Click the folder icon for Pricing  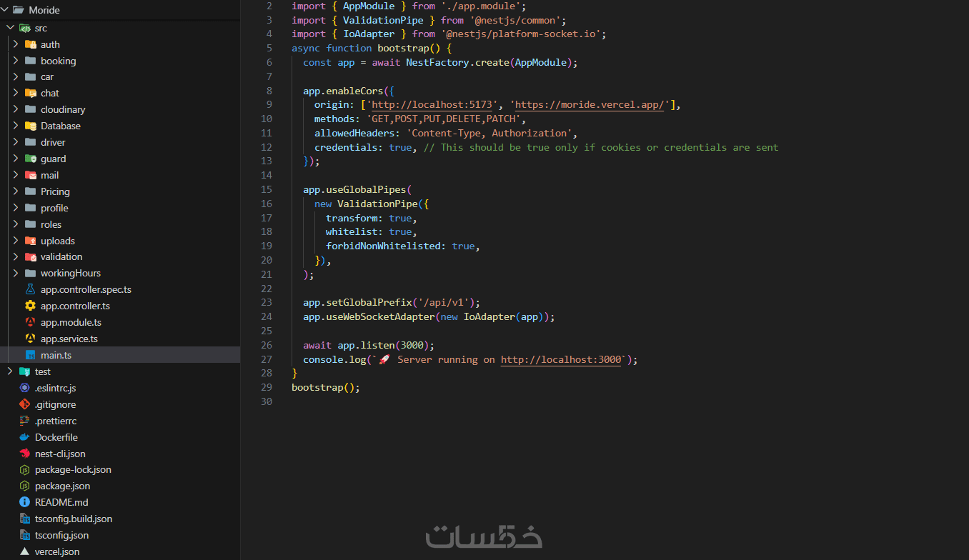click(30, 191)
